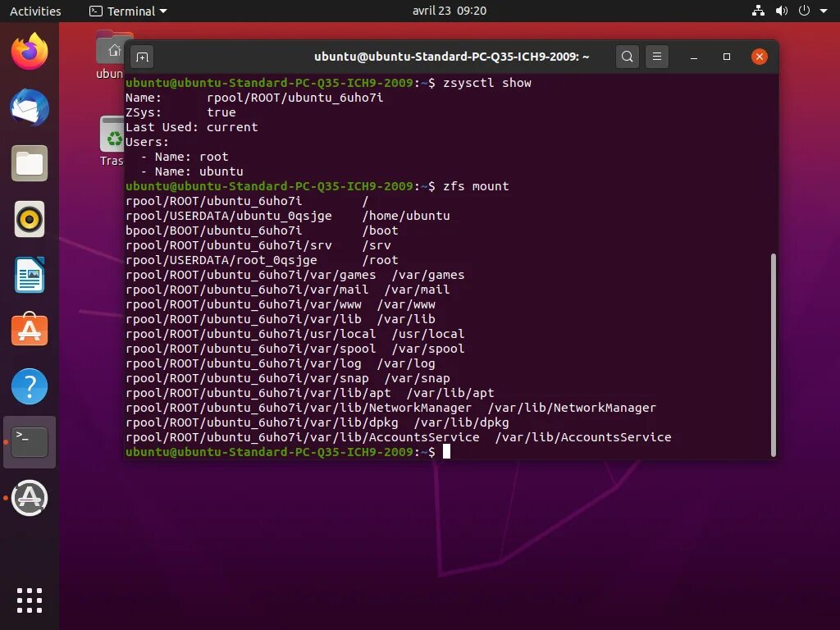Open the network status icon in the top bar
840x630 pixels.
pos(758,11)
